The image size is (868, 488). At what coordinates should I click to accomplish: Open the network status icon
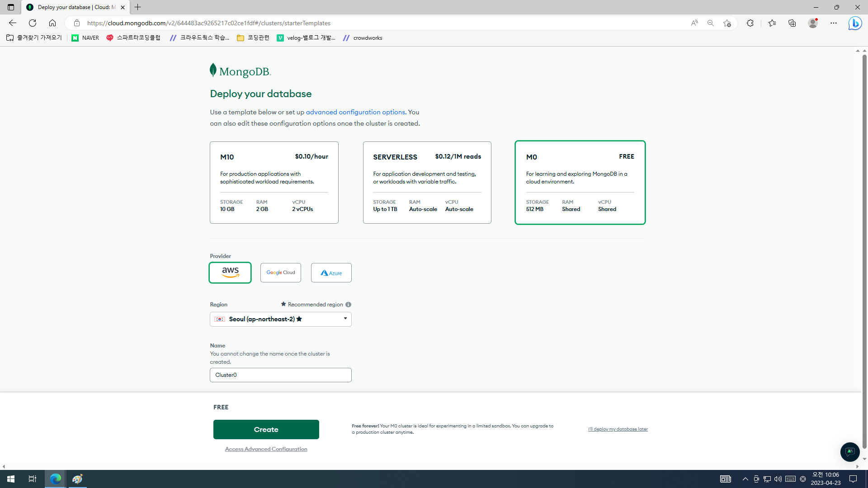click(767, 479)
